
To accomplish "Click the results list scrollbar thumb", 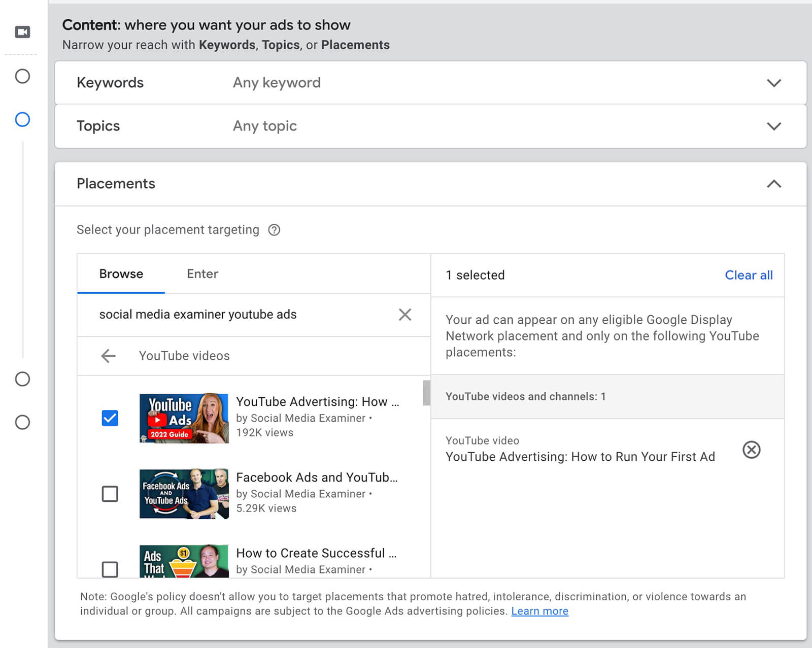I will click(x=426, y=393).
